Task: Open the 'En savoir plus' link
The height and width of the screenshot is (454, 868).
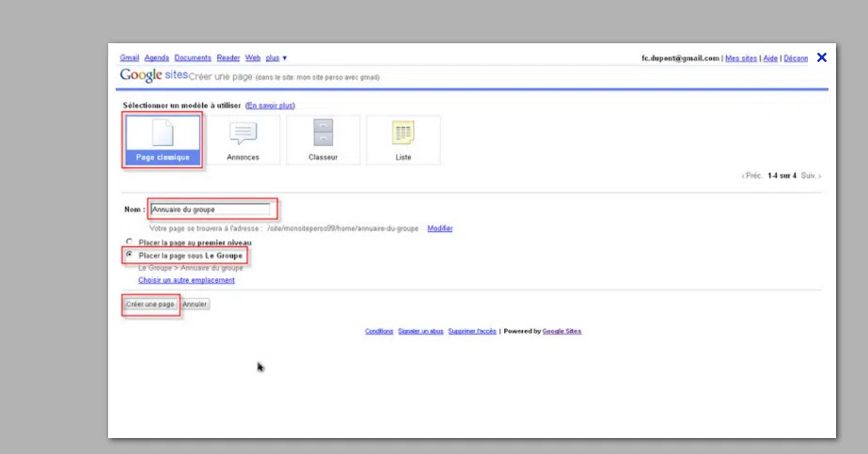Action: (270, 105)
